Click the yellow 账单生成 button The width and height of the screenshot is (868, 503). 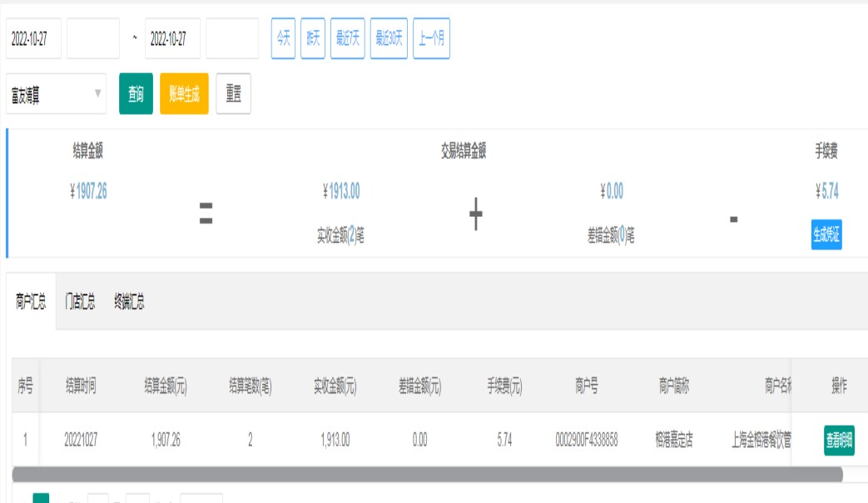184,95
